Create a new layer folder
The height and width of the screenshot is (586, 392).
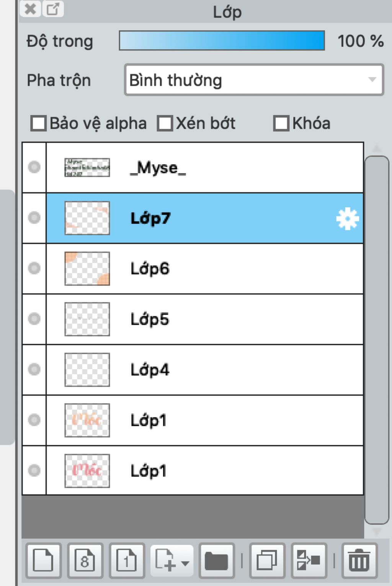click(217, 560)
